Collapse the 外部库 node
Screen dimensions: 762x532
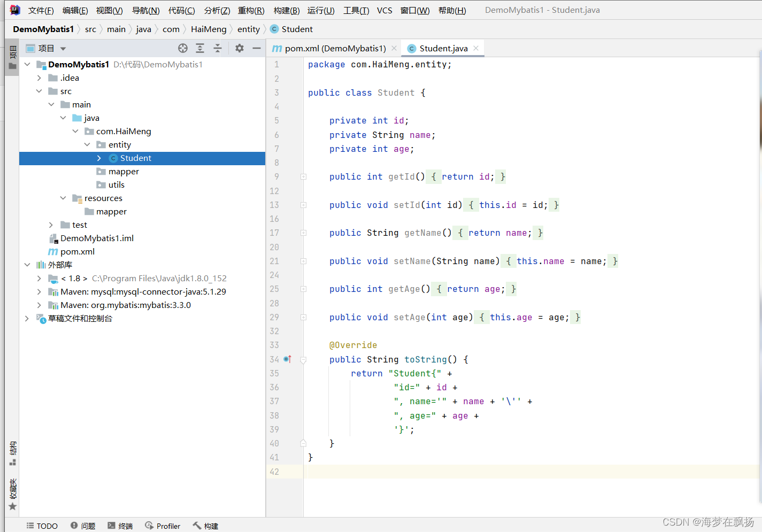pyautogui.click(x=27, y=265)
